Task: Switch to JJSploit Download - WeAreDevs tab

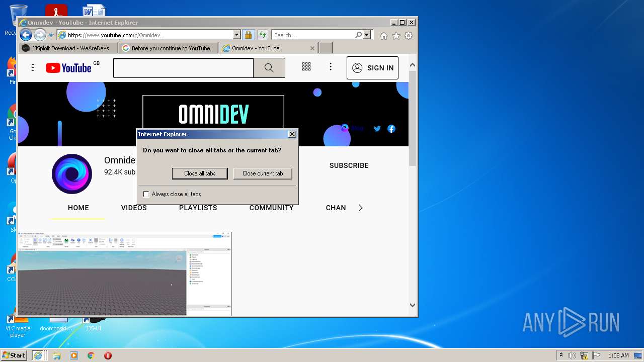Action: 69,48
